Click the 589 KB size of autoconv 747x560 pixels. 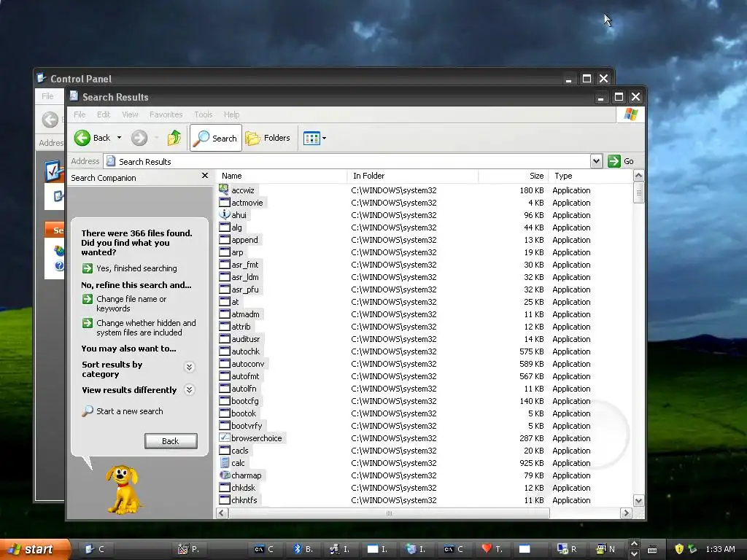tap(531, 364)
